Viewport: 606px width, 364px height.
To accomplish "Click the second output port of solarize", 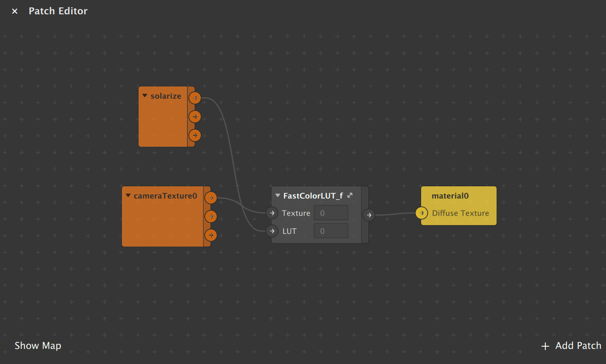I will click(x=195, y=117).
